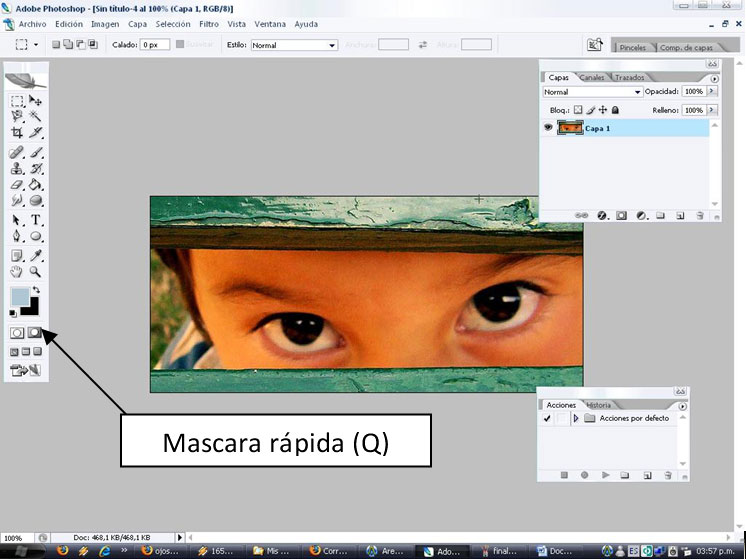The width and height of the screenshot is (746, 559).
Task: Open the Archivo menu
Action: [32, 24]
